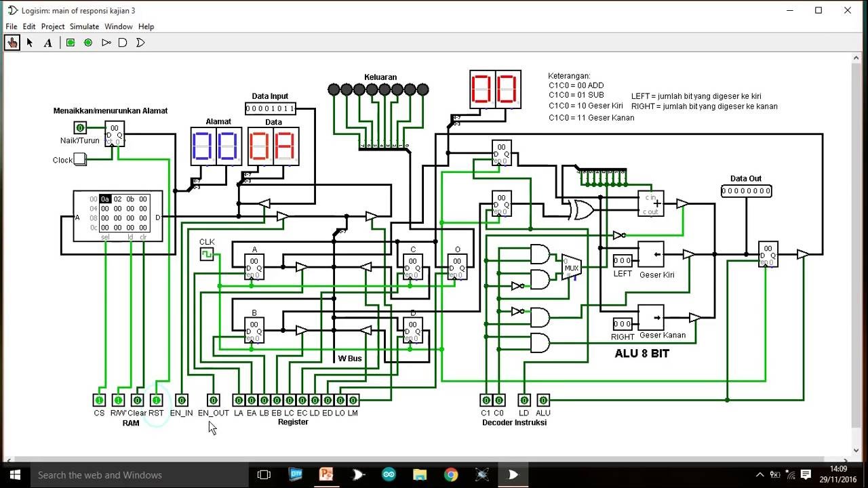Open PowerPoint from taskbar

pos(326,474)
